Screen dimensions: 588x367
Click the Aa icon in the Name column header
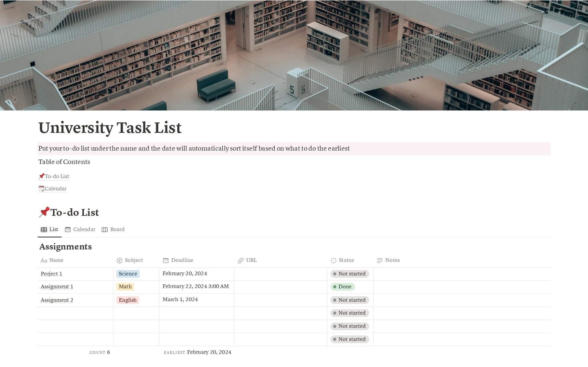44,260
